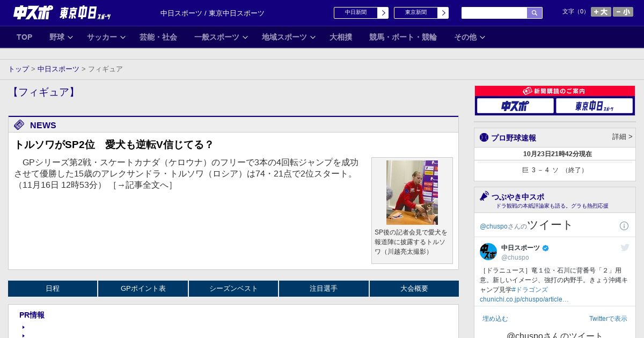The width and height of the screenshot is (644, 338).
Task: Expand the 一般スポーツ menu
Action: (x=221, y=37)
